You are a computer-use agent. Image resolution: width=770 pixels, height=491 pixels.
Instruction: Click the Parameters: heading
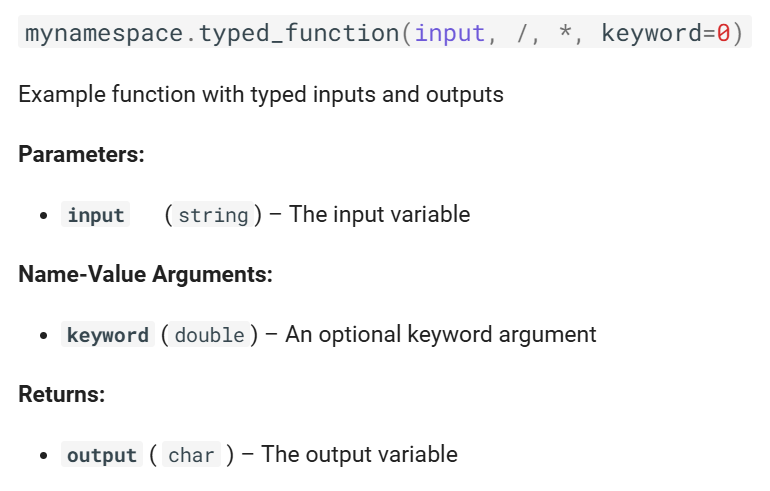coord(82,154)
